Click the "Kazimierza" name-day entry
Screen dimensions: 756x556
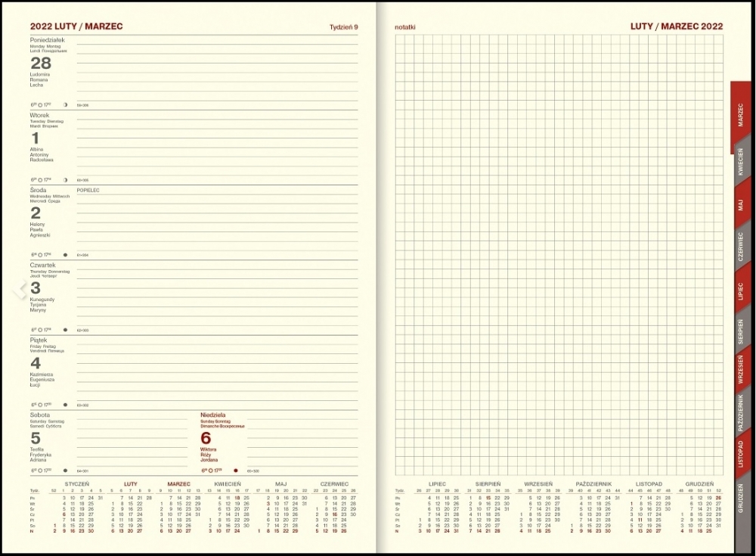point(42,374)
